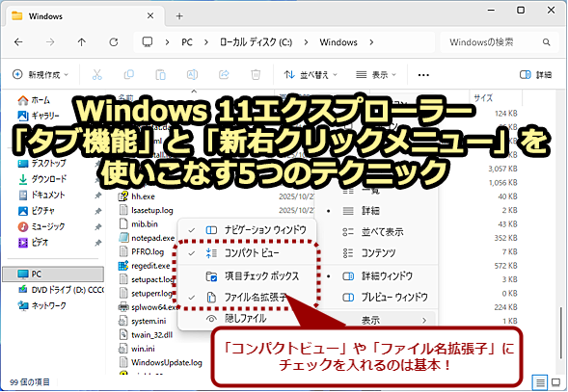Open ミュージック in navigation pane
The image size is (568, 392).
(x=41, y=226)
